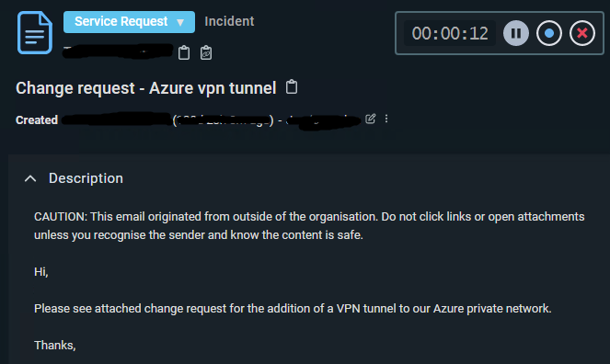Click the Change request - Azure vpn tunnel title

tap(146, 88)
